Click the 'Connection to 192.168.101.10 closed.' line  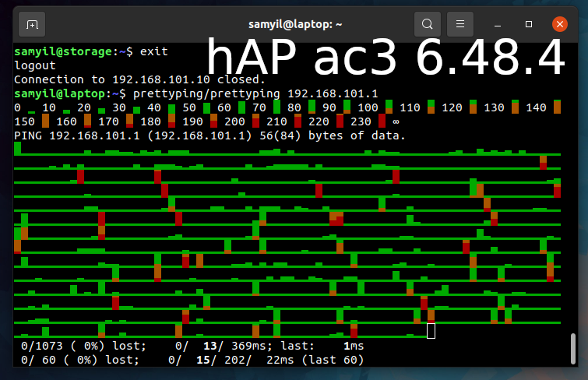click(140, 79)
